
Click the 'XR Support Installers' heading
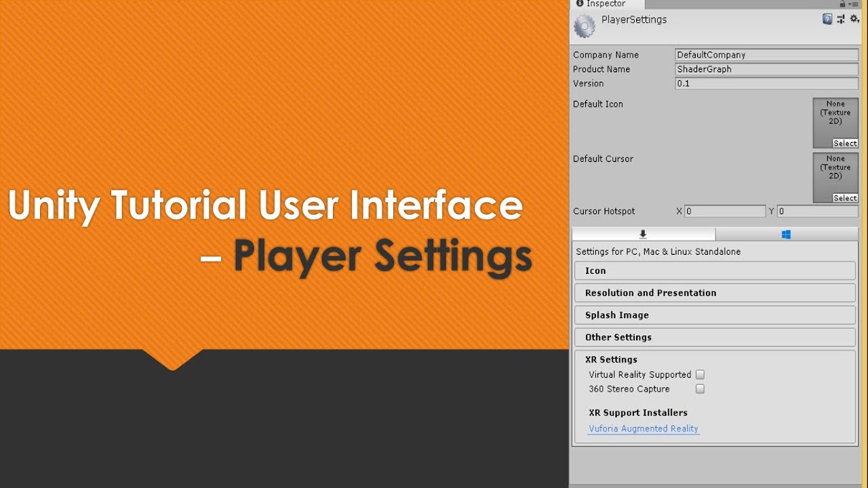pos(638,413)
